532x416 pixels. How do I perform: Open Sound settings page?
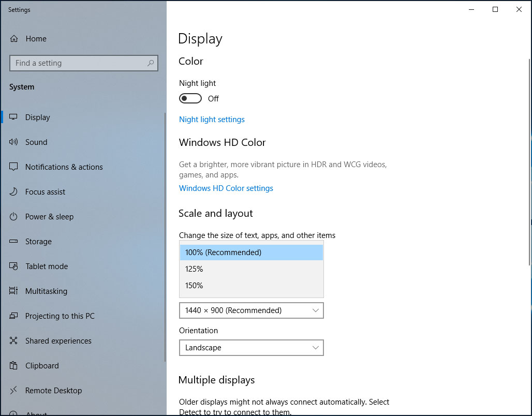pyautogui.click(x=83, y=142)
